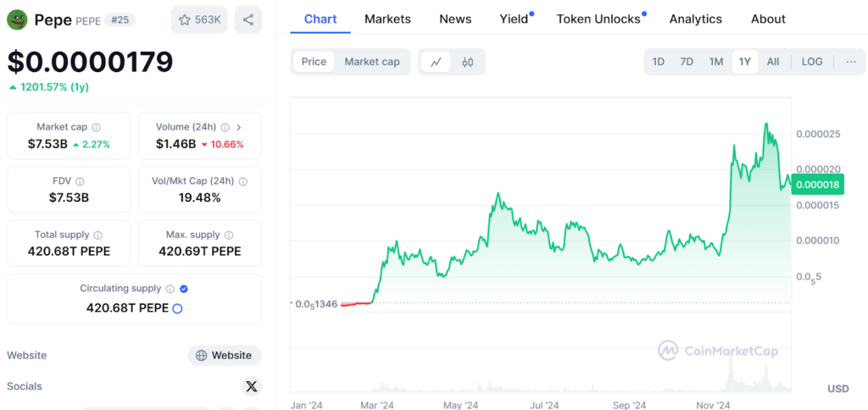Toggle chart to Market cap view

click(371, 62)
